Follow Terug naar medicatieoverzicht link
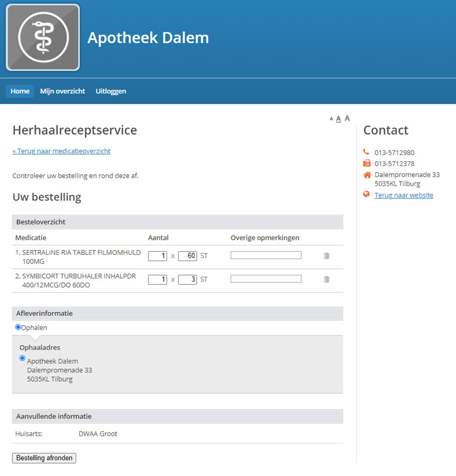 (x=61, y=151)
